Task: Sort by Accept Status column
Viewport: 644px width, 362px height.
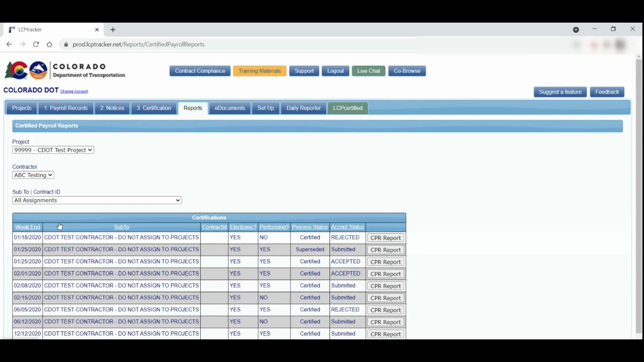Action: (x=347, y=227)
